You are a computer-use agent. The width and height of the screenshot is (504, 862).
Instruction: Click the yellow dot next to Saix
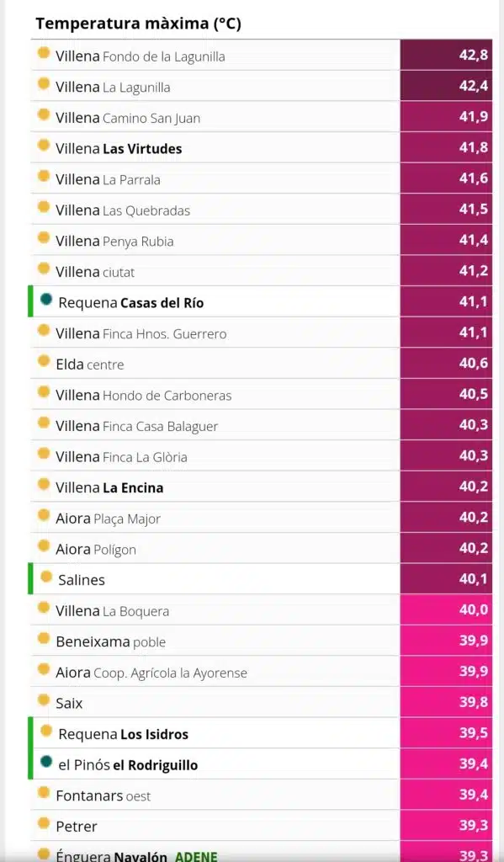pyautogui.click(x=44, y=700)
